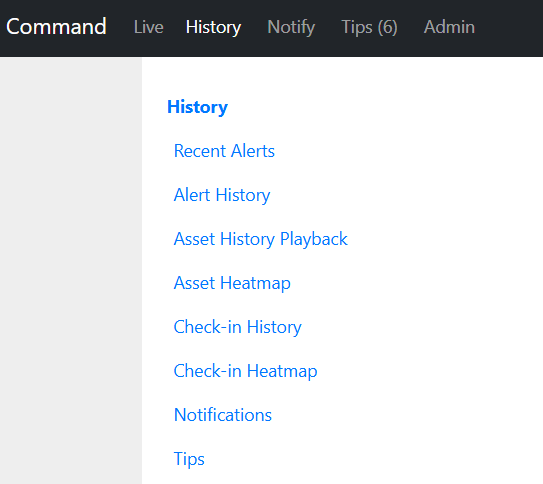543x484 pixels.
Task: Open Tips (6) in the navigation bar
Action: pyautogui.click(x=370, y=27)
